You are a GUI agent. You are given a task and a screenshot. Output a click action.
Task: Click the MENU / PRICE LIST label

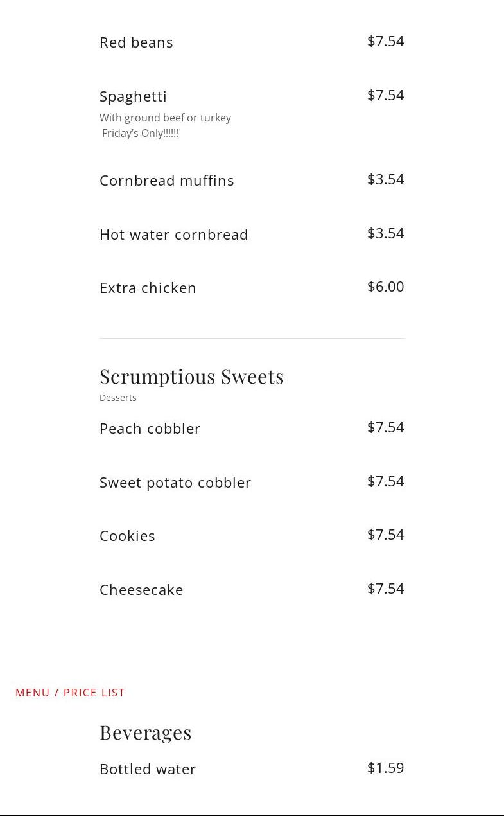point(70,693)
